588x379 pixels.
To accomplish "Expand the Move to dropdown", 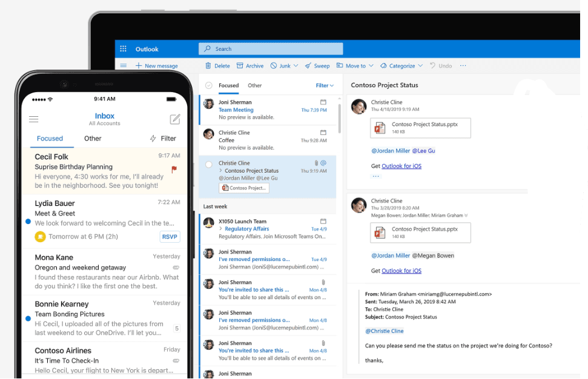I will 371,66.
